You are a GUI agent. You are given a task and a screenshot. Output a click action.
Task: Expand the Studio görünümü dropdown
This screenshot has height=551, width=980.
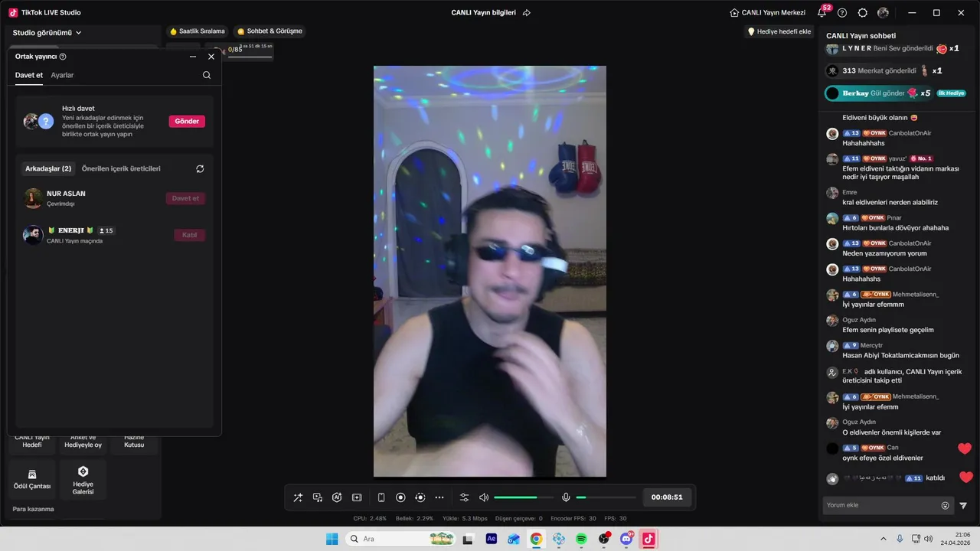point(47,33)
